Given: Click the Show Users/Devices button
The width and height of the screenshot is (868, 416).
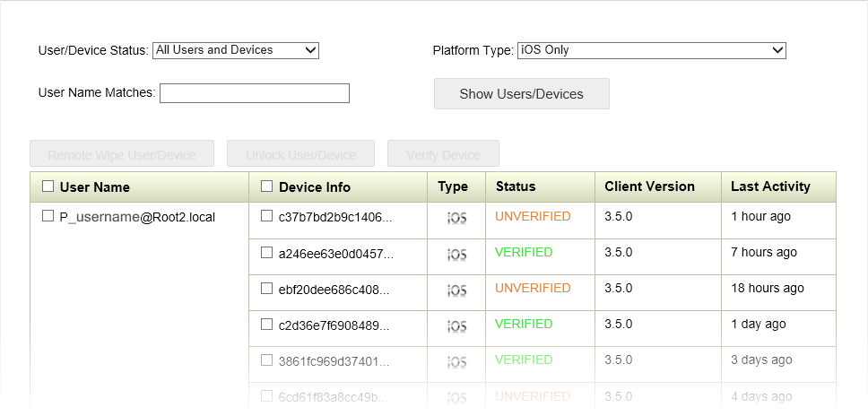Looking at the screenshot, I should [521, 94].
